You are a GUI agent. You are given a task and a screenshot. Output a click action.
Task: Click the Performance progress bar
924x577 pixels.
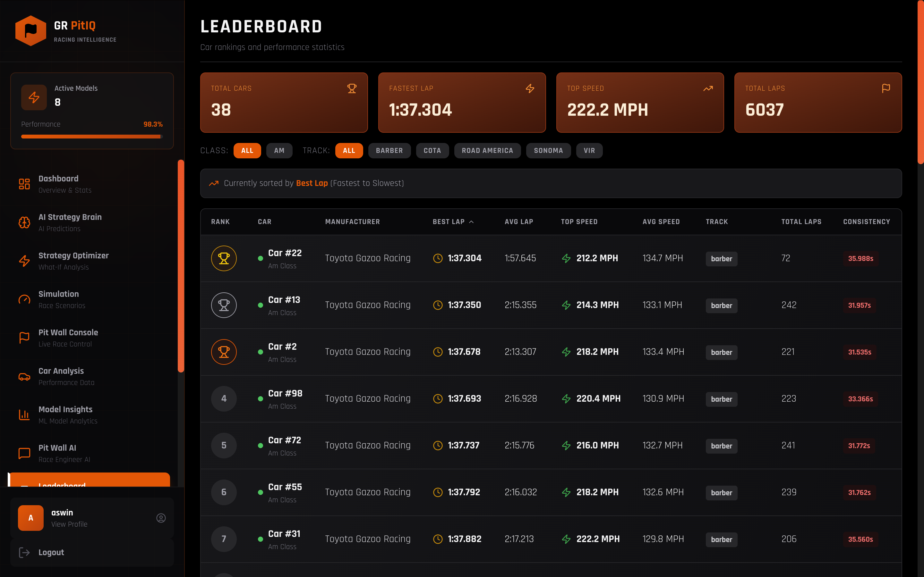point(92,136)
